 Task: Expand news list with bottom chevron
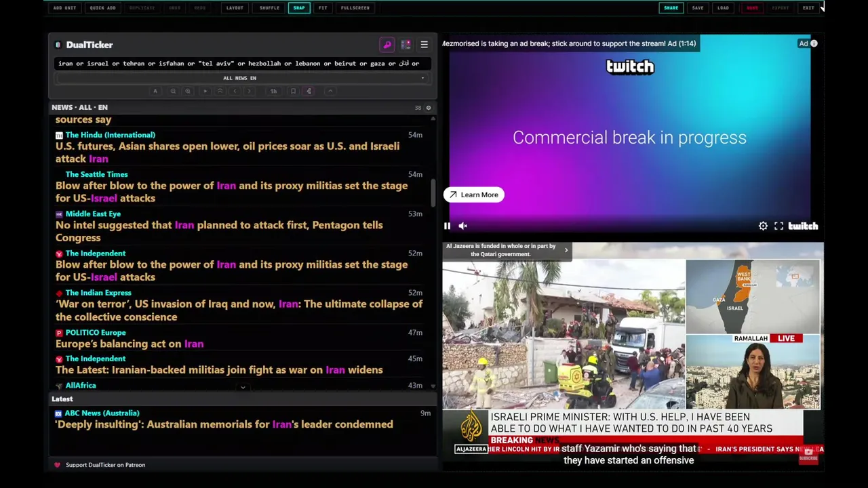[x=243, y=388]
